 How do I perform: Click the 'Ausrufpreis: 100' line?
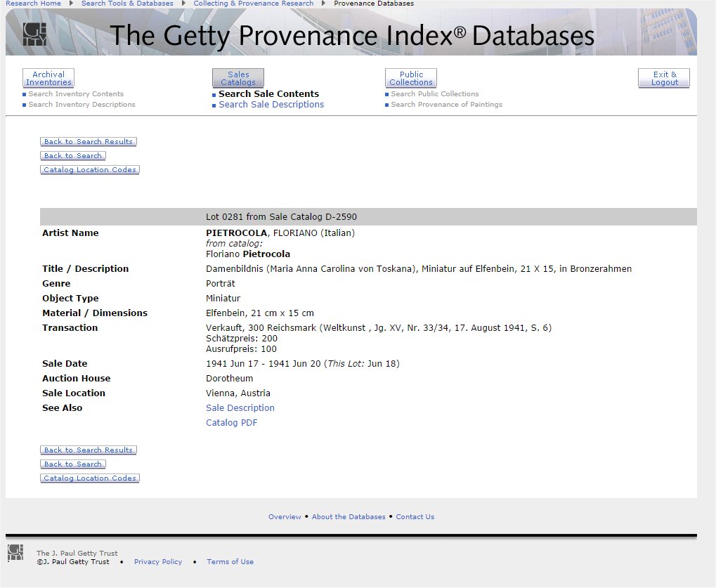241,348
